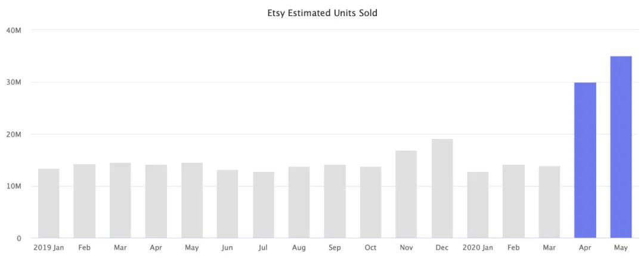The width and height of the screenshot is (644, 271).
Task: Click the '2020 Jan' x-axis label
Action: [x=478, y=248]
